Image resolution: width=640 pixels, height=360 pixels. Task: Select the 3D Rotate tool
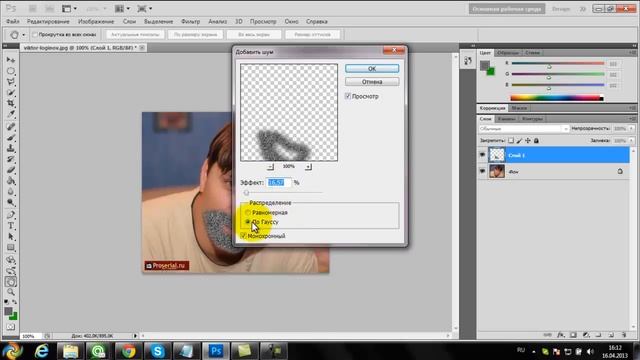(x=11, y=260)
